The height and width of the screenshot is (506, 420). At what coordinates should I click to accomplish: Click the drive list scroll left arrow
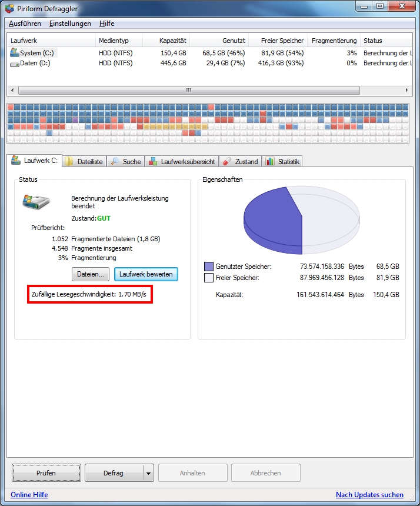tap(12, 90)
